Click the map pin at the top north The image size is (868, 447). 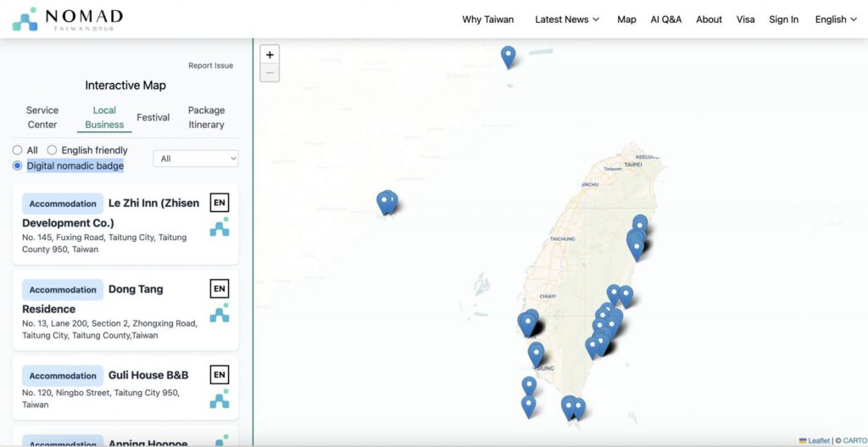click(x=509, y=58)
